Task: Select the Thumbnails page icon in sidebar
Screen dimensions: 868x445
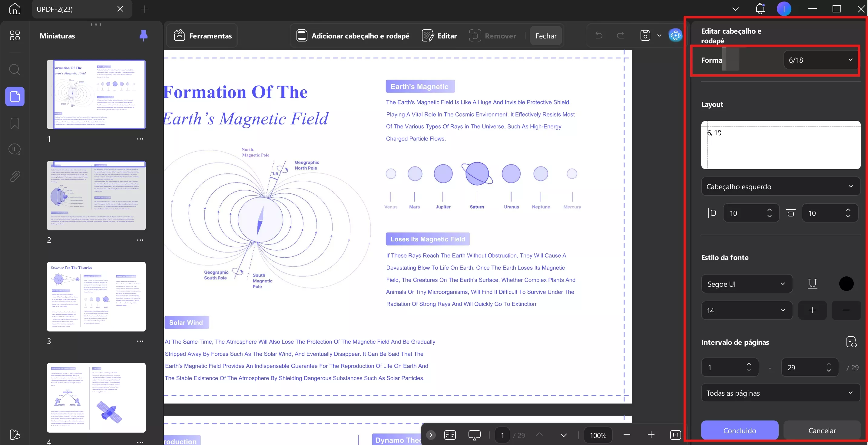Action: pyautogui.click(x=15, y=97)
